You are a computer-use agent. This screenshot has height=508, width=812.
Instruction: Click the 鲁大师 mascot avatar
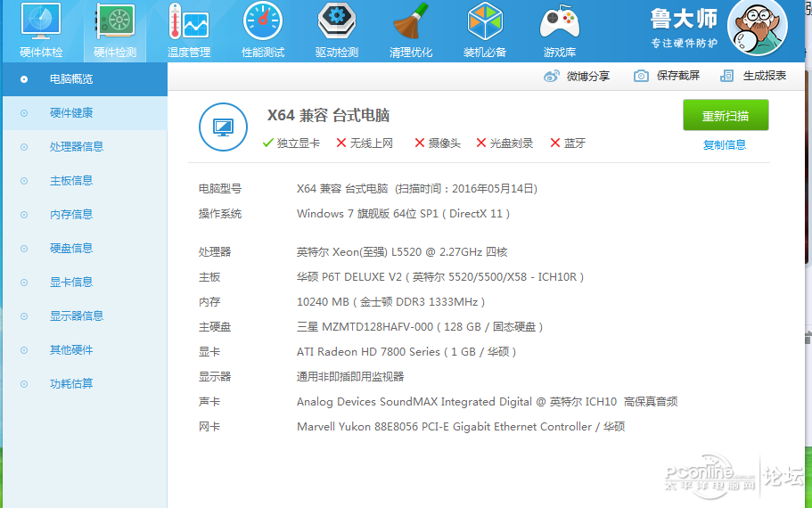pyautogui.click(x=758, y=28)
